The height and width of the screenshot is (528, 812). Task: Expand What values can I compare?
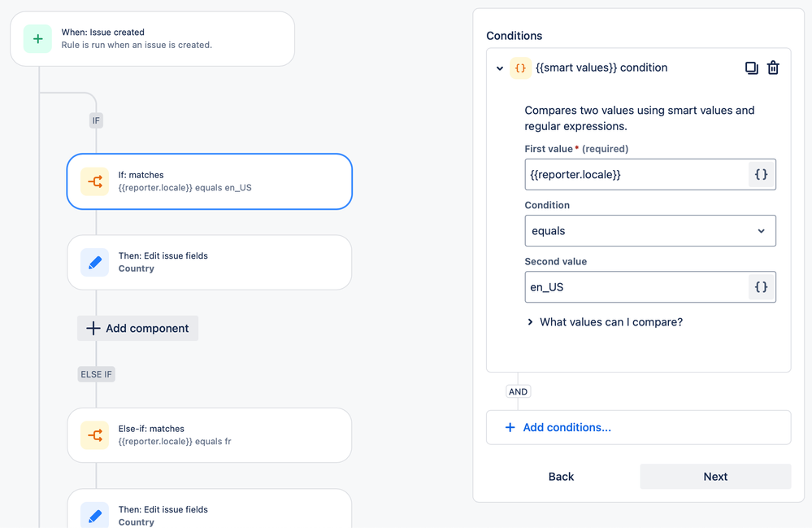point(606,322)
